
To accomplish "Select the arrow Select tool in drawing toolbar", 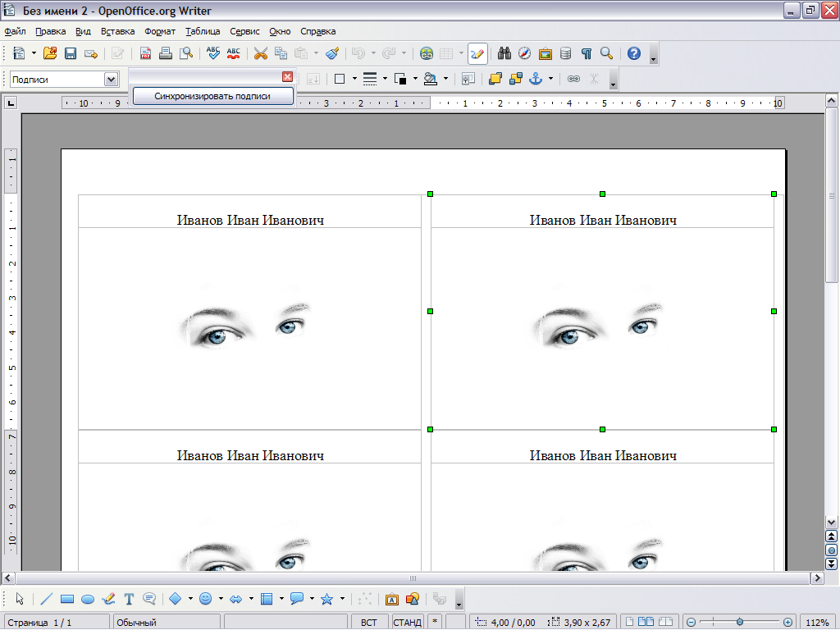I will point(20,599).
